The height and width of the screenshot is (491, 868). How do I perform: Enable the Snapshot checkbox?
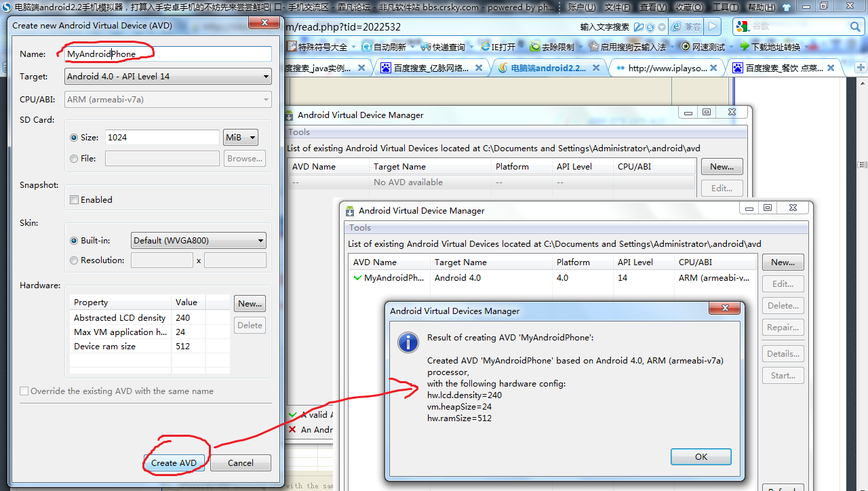pyautogui.click(x=75, y=200)
